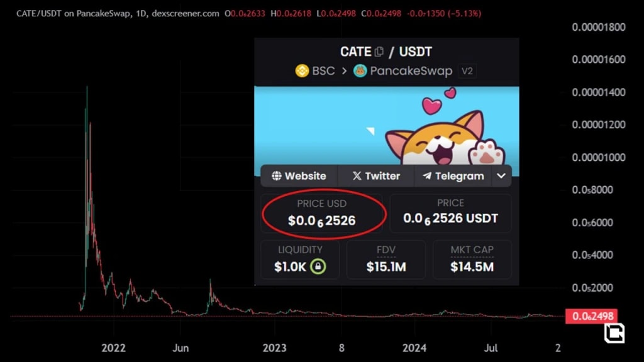644x362 pixels.
Task: Click the Website button
Action: (301, 176)
